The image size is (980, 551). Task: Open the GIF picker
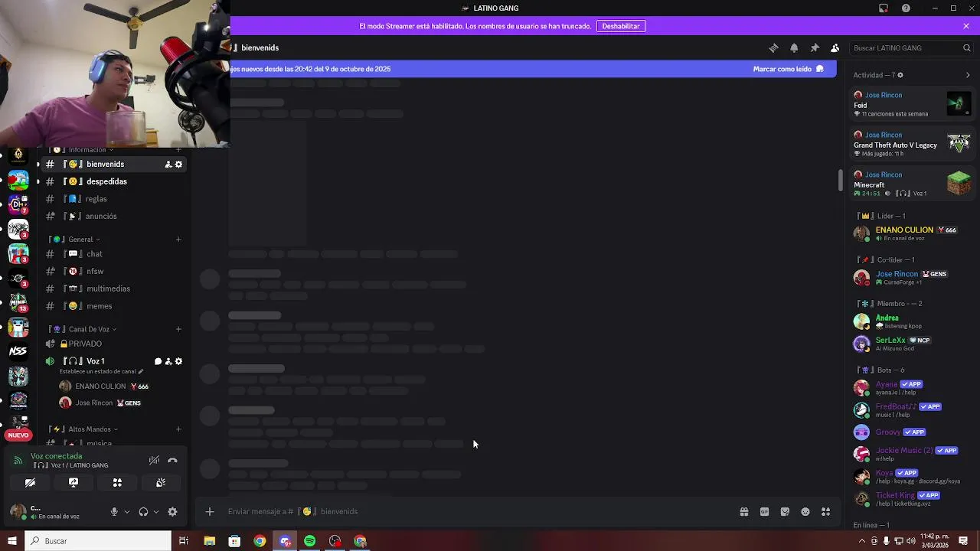(764, 512)
